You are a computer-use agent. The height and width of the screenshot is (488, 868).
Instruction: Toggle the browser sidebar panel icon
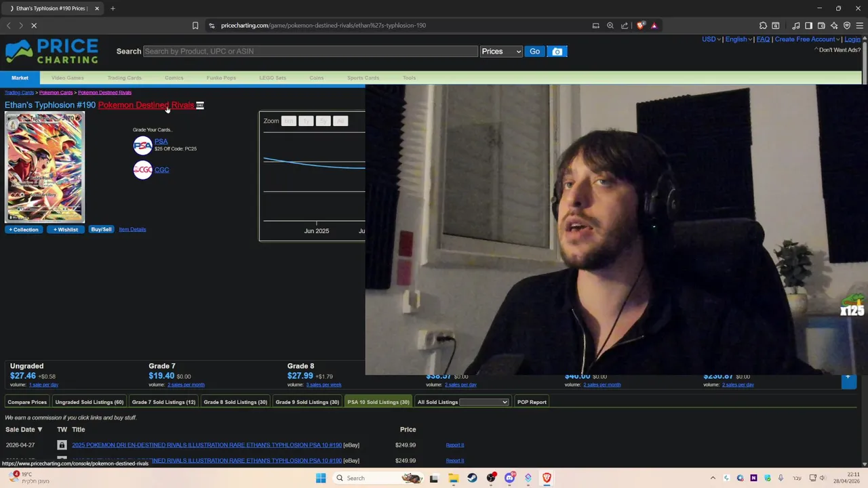pyautogui.click(x=808, y=26)
